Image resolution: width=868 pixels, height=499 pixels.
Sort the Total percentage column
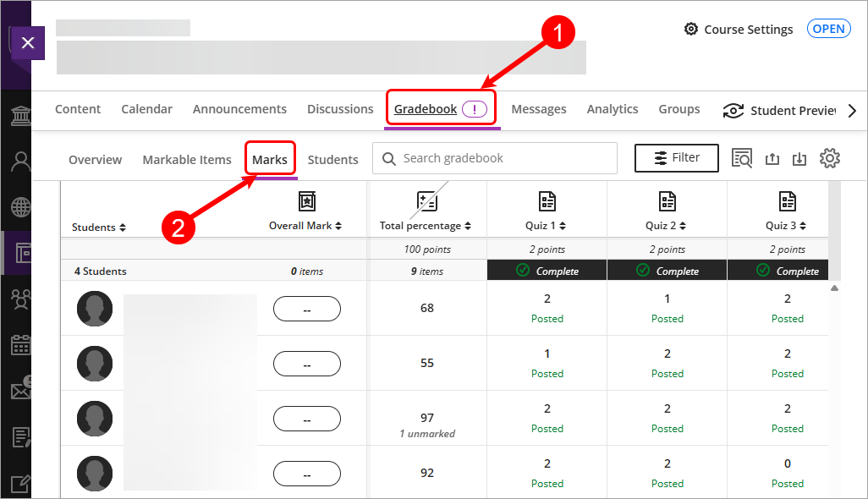tap(426, 226)
